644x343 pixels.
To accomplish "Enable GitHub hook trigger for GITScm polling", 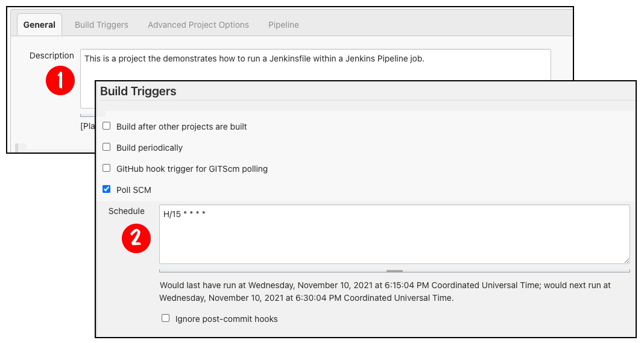I will (107, 168).
